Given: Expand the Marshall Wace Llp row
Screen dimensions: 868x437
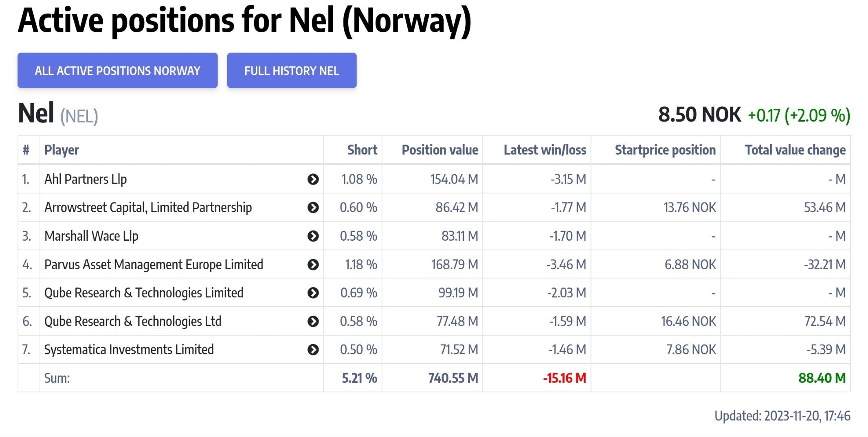Looking at the screenshot, I should click(x=314, y=235).
